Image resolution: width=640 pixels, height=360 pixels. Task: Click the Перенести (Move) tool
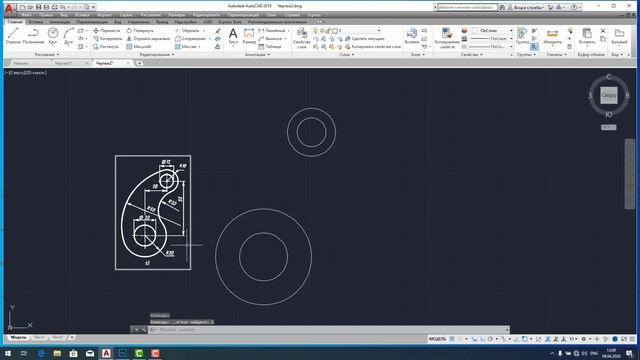coord(107,31)
